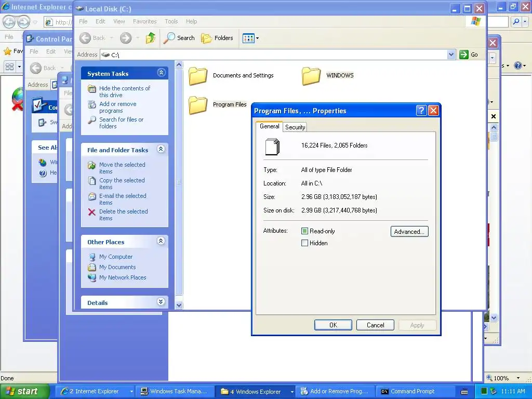Open the Favorites menu in Local Disk window

pos(145,21)
